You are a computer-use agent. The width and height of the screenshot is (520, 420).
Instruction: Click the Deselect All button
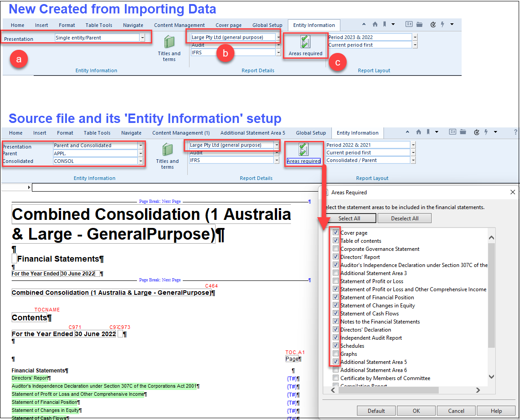click(x=404, y=218)
